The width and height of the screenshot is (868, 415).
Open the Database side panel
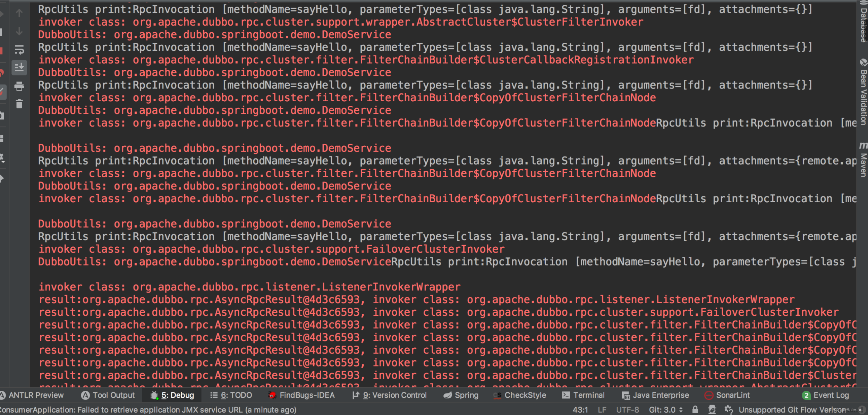[x=863, y=22]
